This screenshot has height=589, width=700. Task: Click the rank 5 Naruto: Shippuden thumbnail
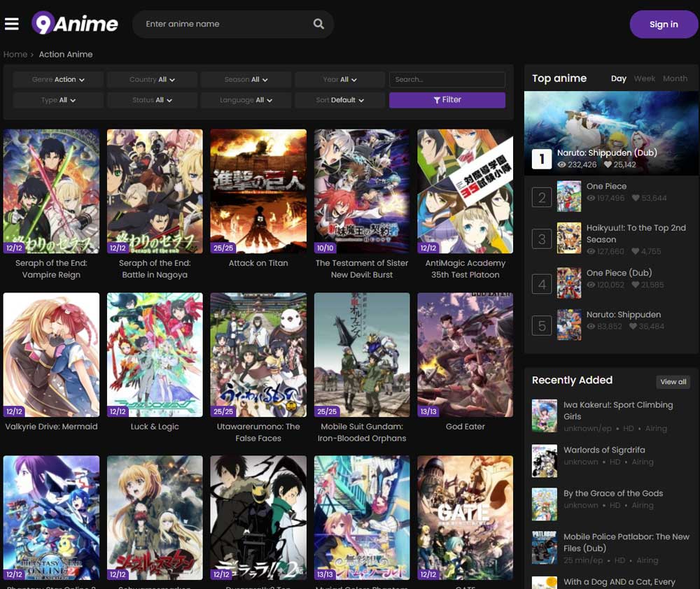pos(569,325)
